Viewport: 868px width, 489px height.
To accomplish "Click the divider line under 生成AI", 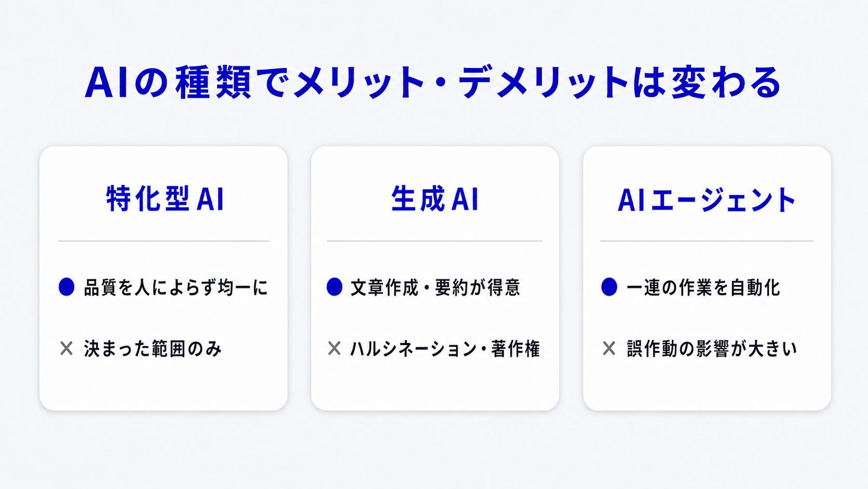I will coord(435,241).
